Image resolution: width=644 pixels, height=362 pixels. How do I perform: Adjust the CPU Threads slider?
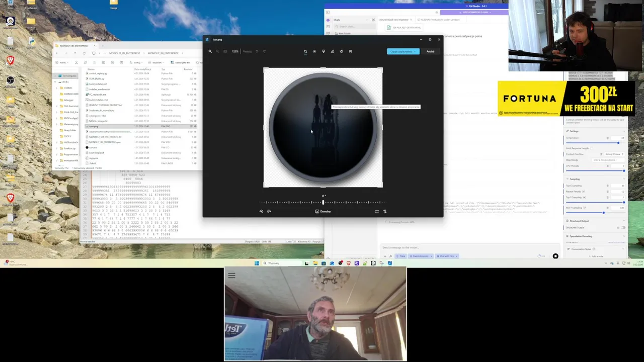coord(596,171)
